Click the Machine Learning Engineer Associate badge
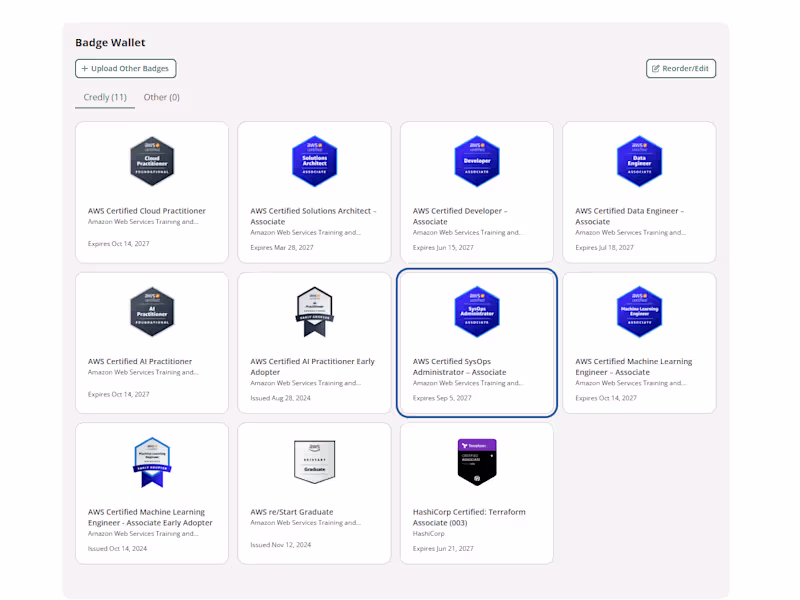 (x=639, y=312)
